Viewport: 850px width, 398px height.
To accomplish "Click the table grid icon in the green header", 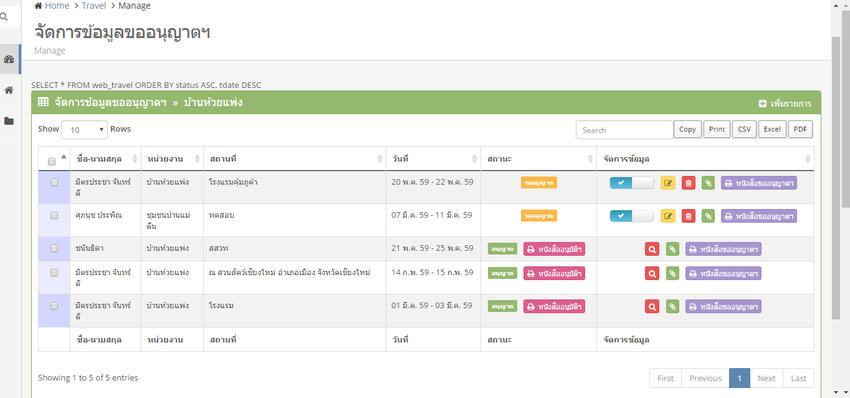I will [x=43, y=102].
